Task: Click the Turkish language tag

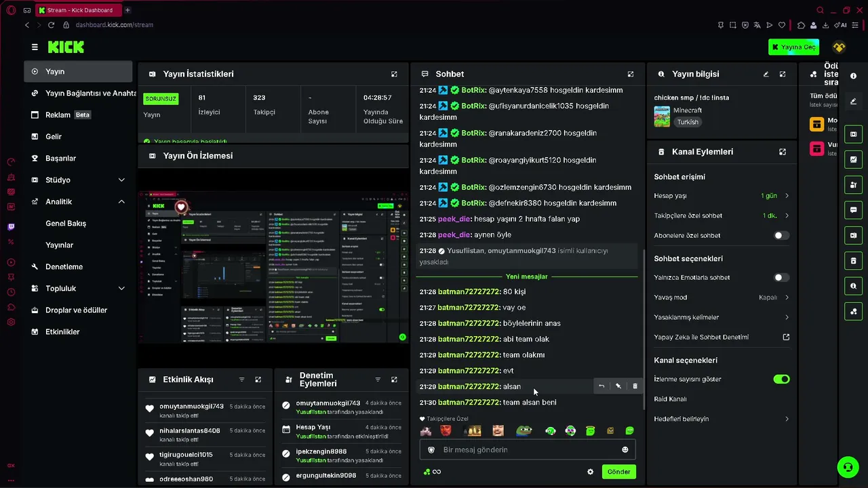Action: [x=687, y=122]
